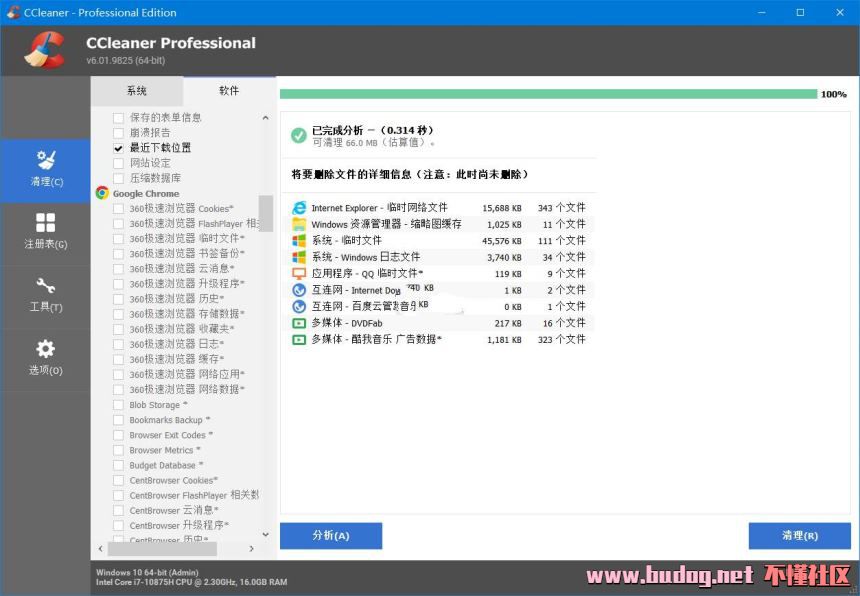The width and height of the screenshot is (860, 596).
Task: Select Internet Explorer - 临时网络文件 row
Action: coord(439,208)
